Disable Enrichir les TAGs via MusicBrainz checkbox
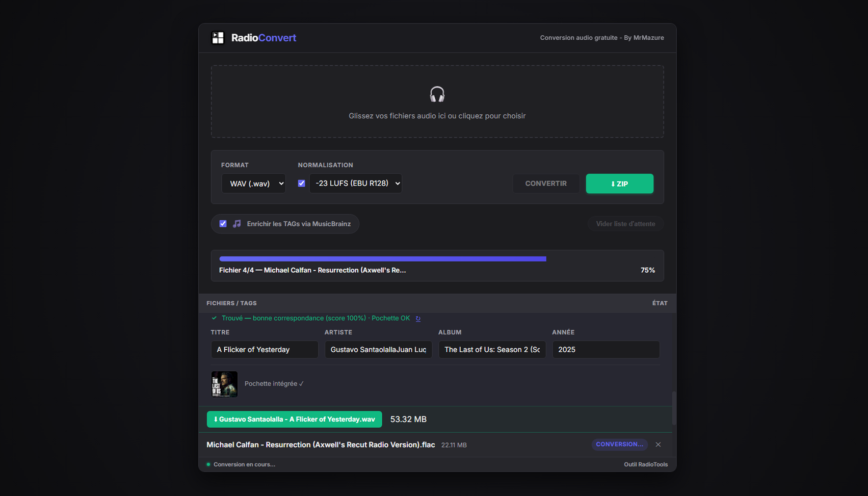The image size is (868, 496). tap(223, 224)
